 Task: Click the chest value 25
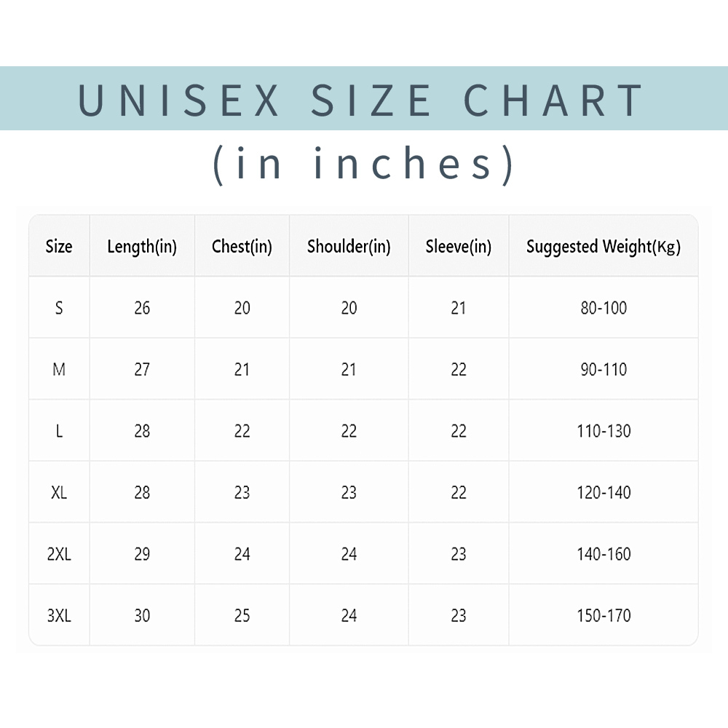pos(242,616)
